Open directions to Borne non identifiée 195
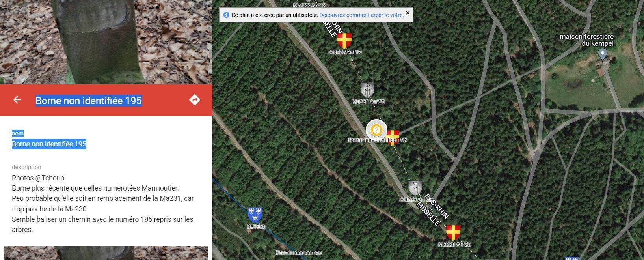The width and height of the screenshot is (644, 260). (x=195, y=100)
